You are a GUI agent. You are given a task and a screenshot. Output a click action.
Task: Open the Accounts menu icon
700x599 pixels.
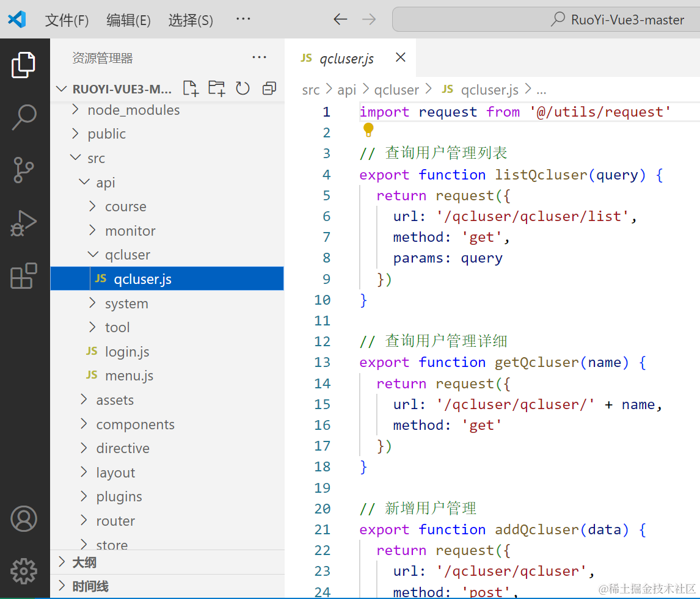coord(24,518)
